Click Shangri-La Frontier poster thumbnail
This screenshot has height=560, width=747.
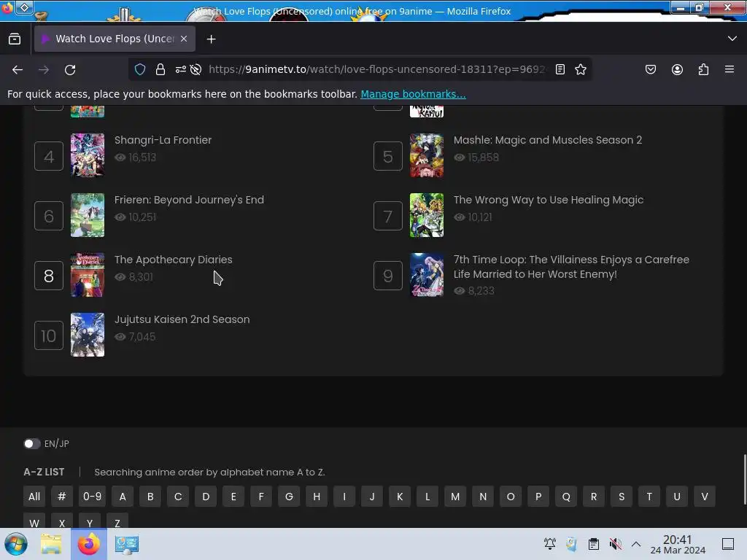88,155
